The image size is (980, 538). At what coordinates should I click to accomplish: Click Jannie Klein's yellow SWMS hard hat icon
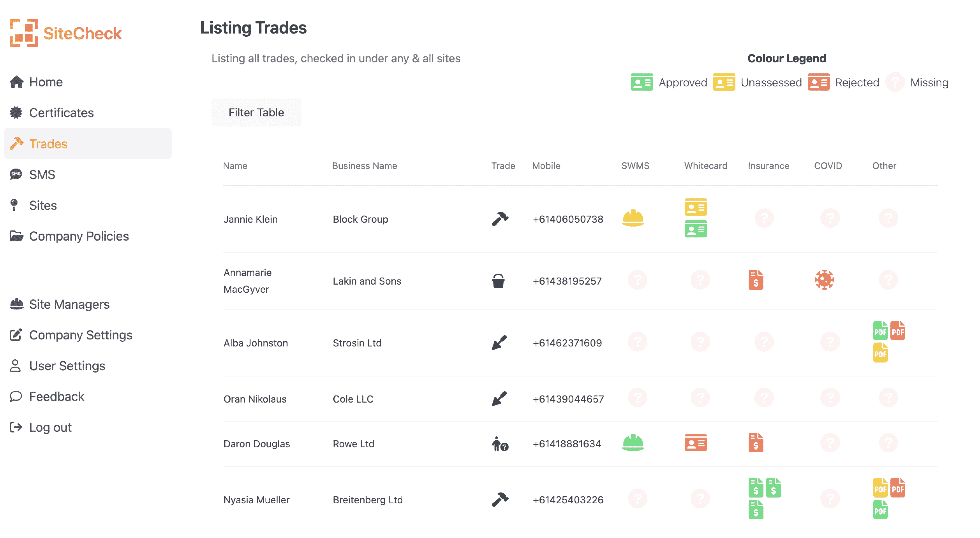[x=633, y=218]
